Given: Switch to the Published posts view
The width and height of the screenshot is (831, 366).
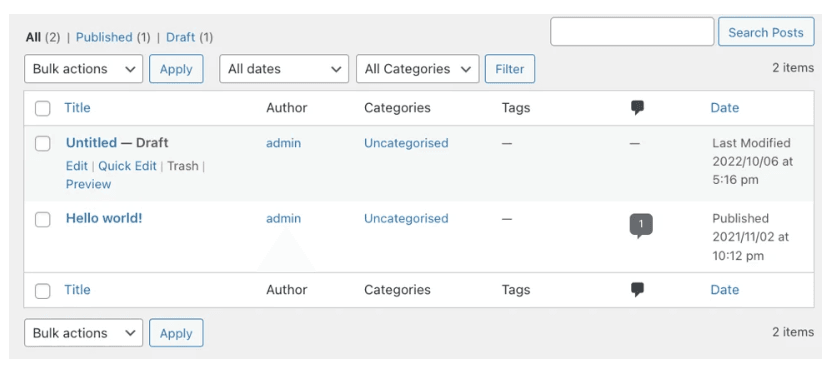Looking at the screenshot, I should pos(104,38).
